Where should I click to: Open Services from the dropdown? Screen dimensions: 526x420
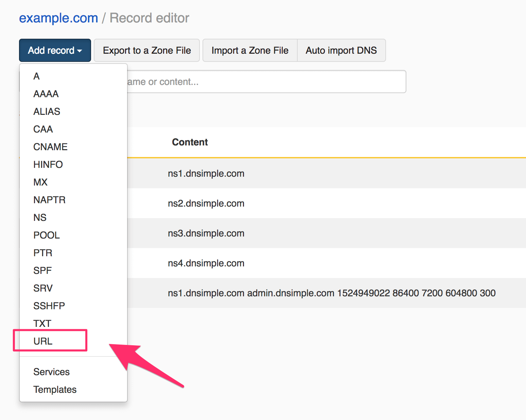[51, 372]
